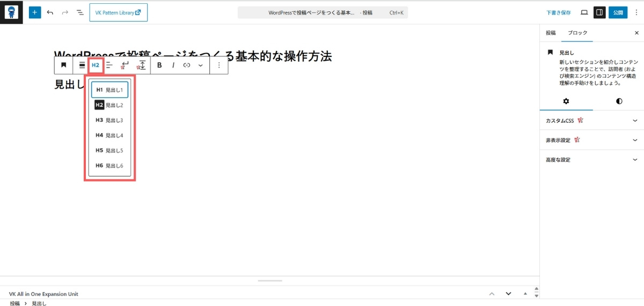The image size is (644, 306).
Task: Open the styles half-circle tab in sidebar
Action: (619, 101)
